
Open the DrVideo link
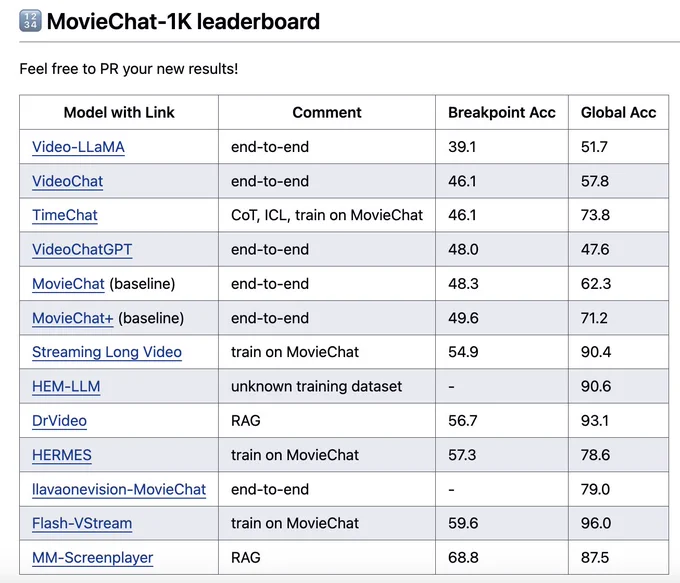59,421
